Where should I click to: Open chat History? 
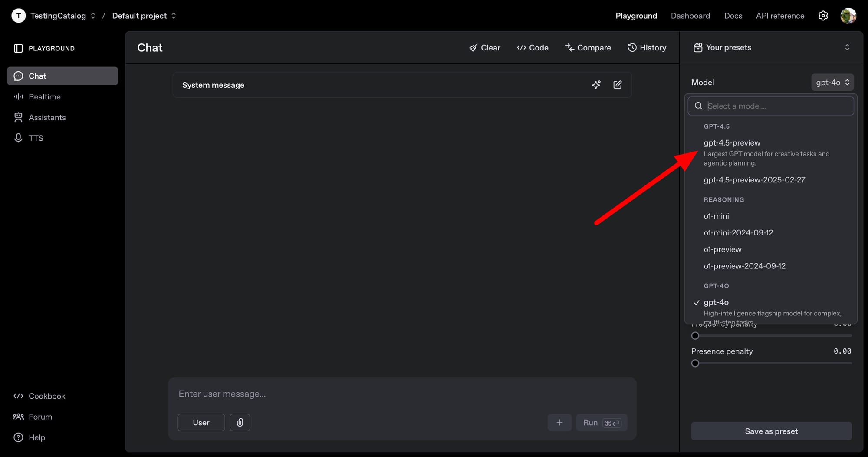tap(647, 48)
